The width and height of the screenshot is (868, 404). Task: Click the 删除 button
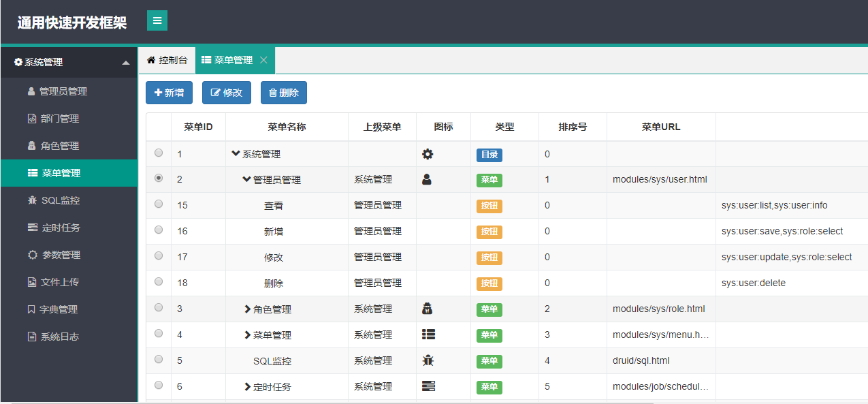click(284, 93)
